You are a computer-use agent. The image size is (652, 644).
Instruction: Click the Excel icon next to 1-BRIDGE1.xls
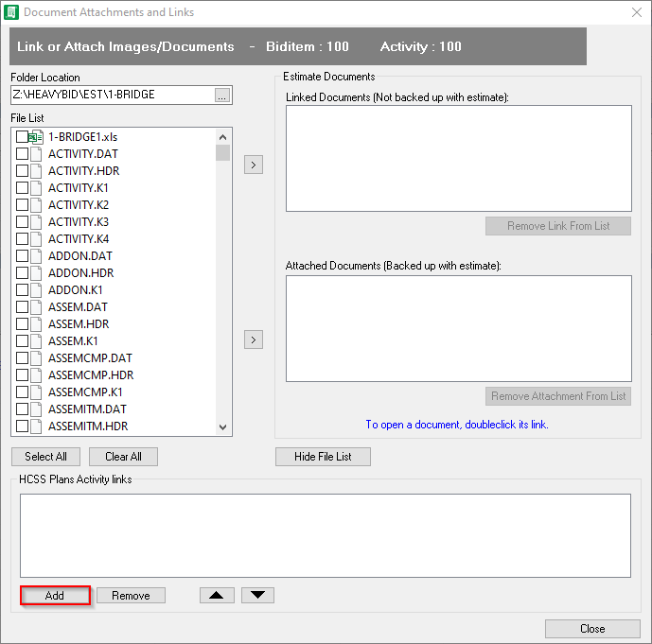pyautogui.click(x=36, y=137)
